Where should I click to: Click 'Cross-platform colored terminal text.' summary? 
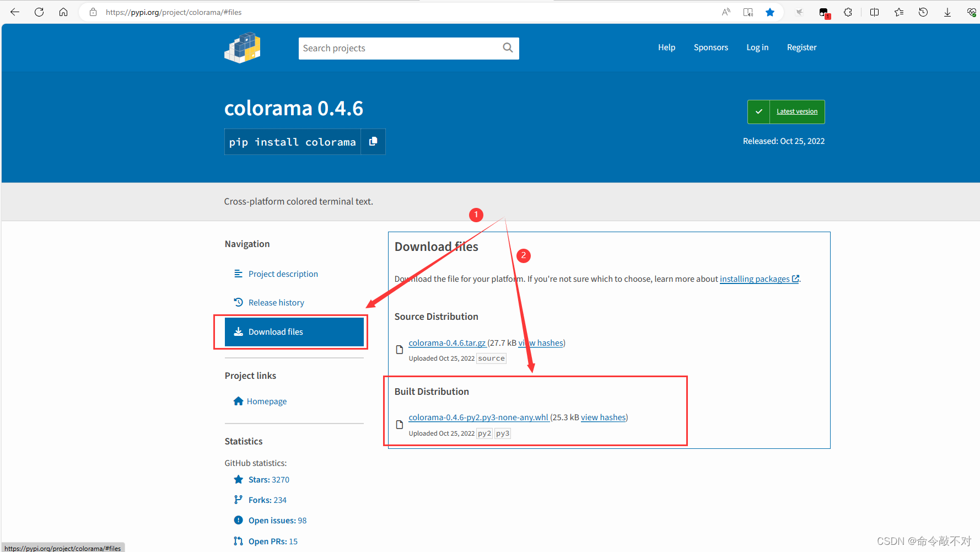(x=298, y=202)
